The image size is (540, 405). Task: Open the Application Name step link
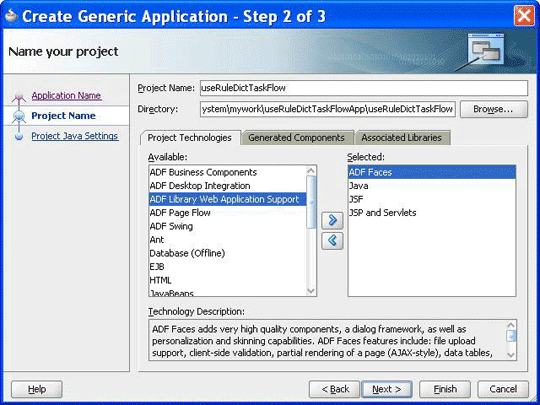66,95
